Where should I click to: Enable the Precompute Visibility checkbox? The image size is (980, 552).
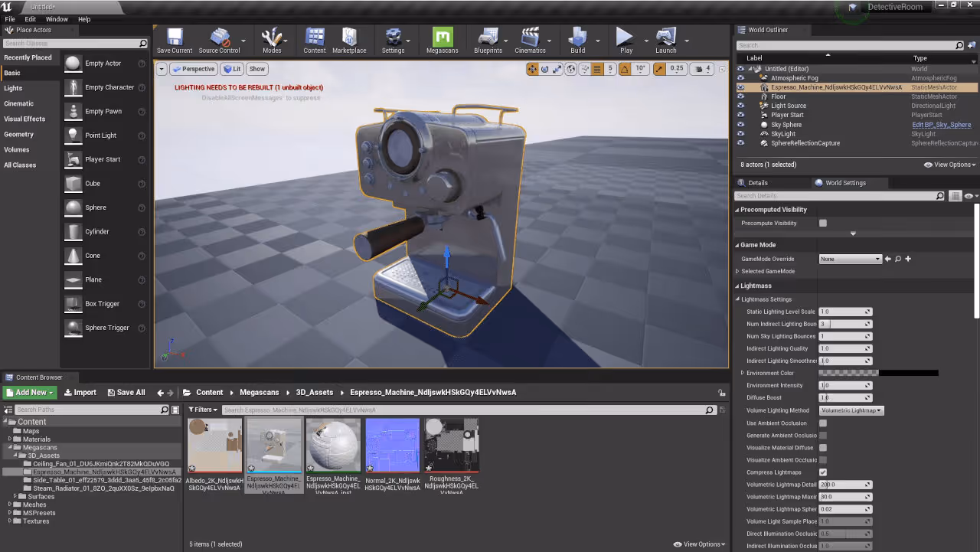822,223
